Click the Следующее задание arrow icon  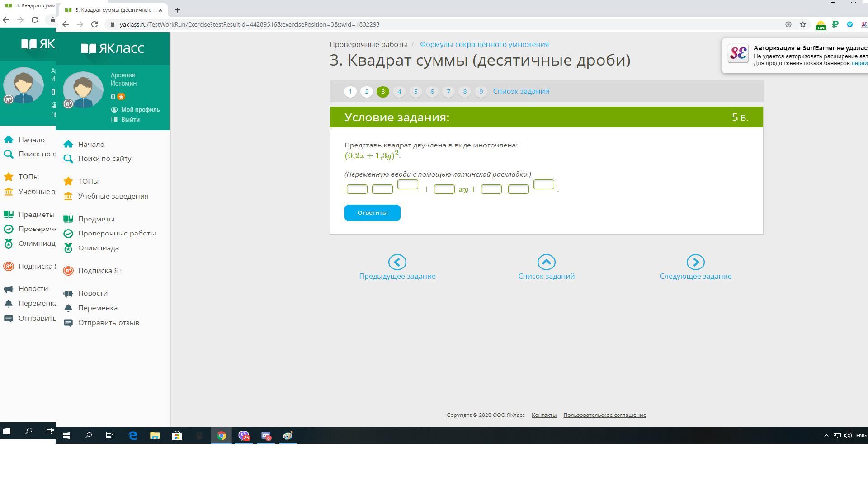[x=695, y=262]
